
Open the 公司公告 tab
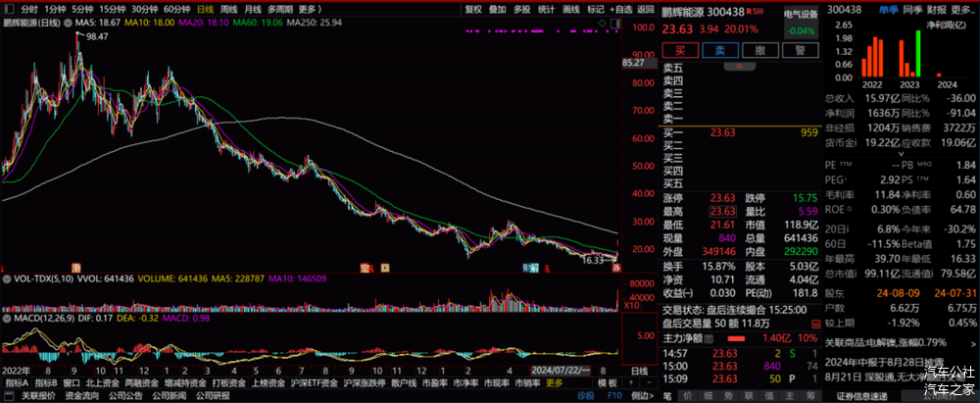pyautogui.click(x=125, y=396)
